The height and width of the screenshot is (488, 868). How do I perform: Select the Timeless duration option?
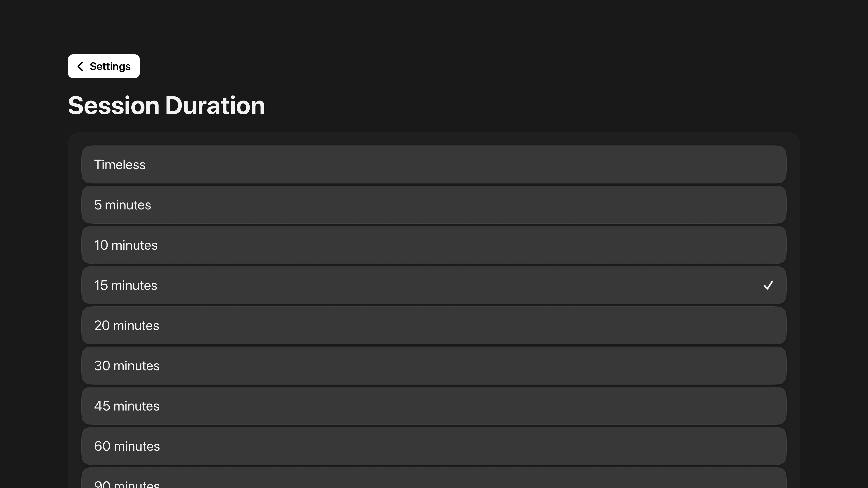(434, 165)
